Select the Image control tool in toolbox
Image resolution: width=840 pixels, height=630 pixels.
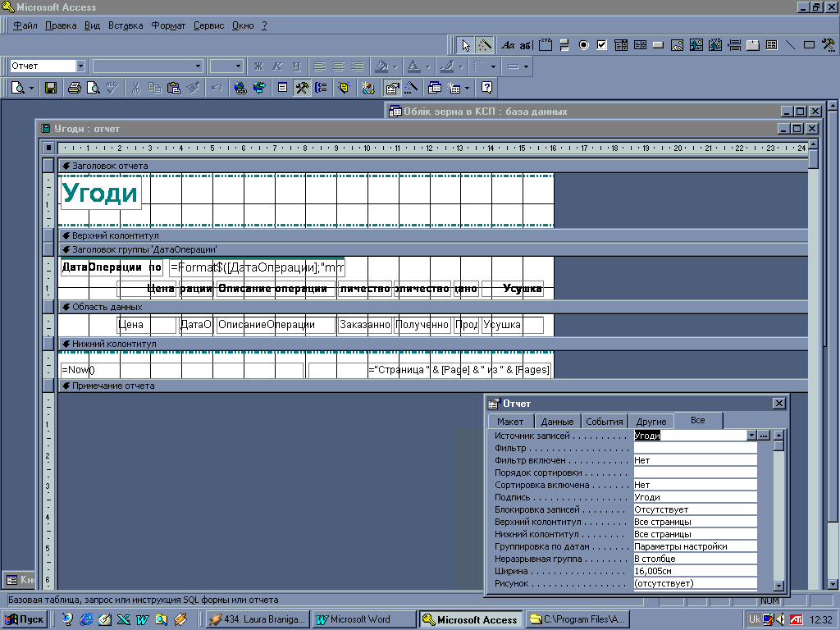[x=677, y=45]
